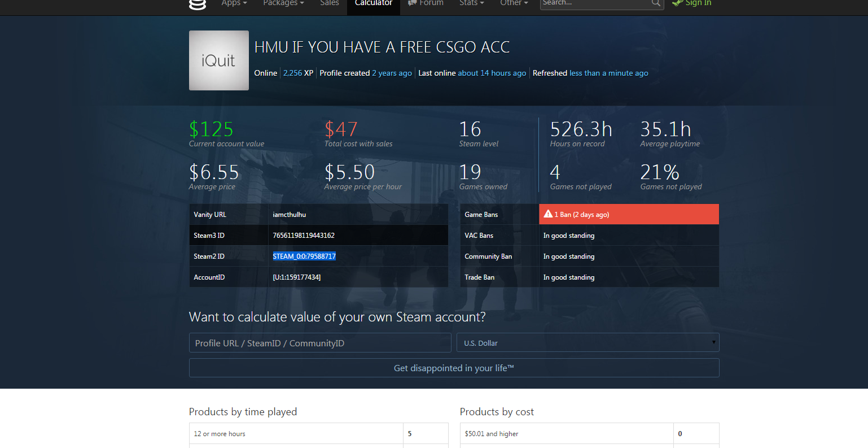Click the 19 games owned value

point(470,172)
